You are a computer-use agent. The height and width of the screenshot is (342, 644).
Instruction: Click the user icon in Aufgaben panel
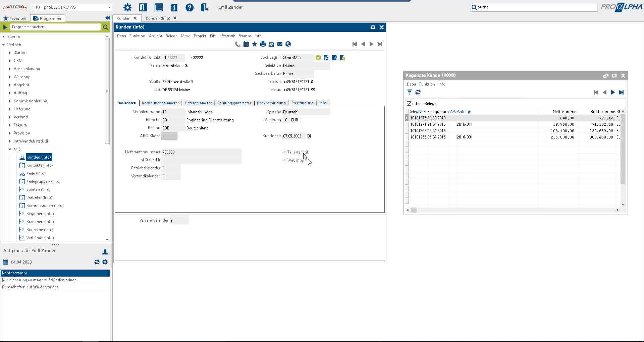[105, 251]
